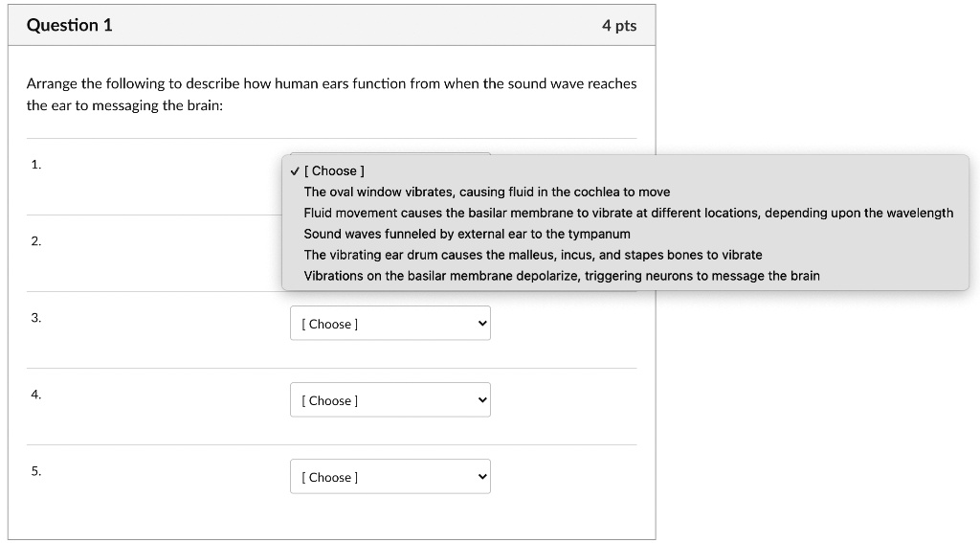Click the question prompt text about human ears

pyautogui.click(x=331, y=94)
